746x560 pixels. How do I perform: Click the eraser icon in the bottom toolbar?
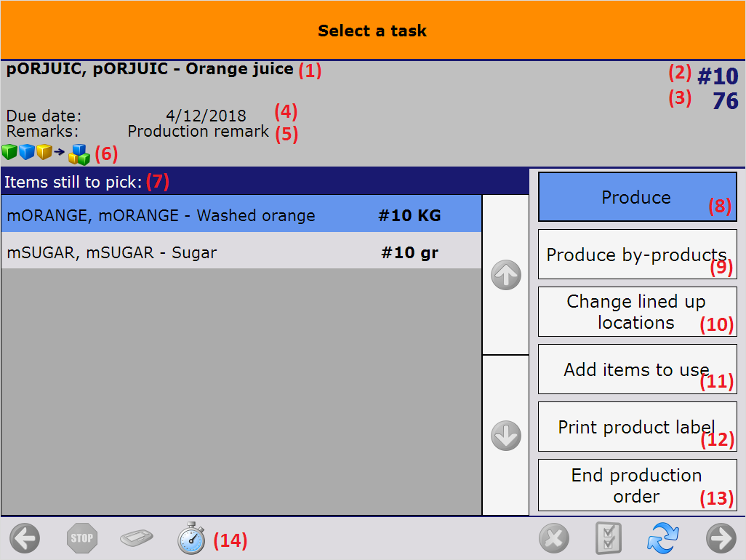tap(136, 538)
